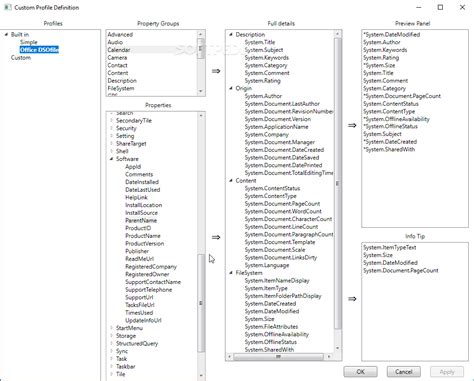
Task: Choose the Advanced property group
Action: [x=120, y=34]
